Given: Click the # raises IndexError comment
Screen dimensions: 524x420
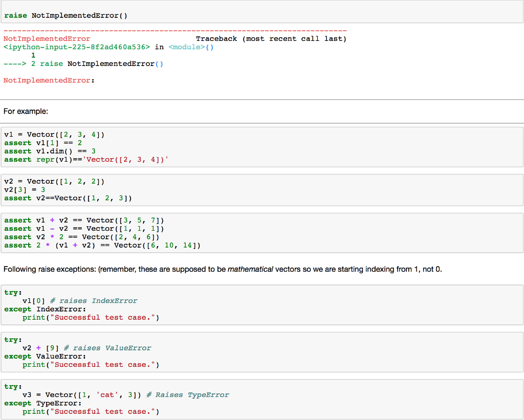Looking at the screenshot, I should click(x=92, y=300).
